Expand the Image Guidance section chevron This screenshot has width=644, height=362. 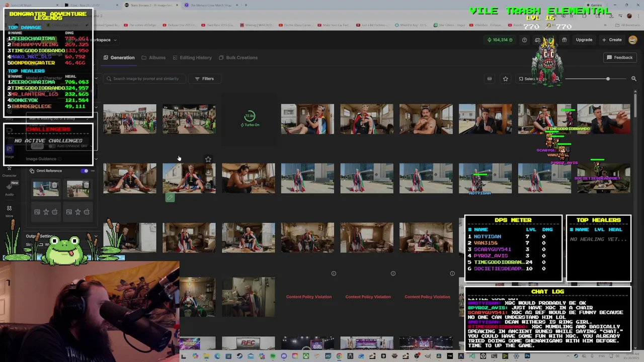click(x=96, y=159)
